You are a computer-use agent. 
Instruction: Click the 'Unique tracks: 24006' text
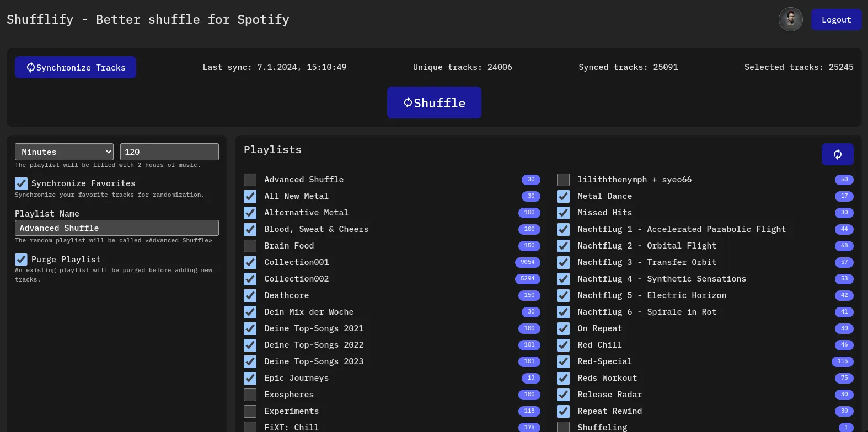[x=463, y=67]
